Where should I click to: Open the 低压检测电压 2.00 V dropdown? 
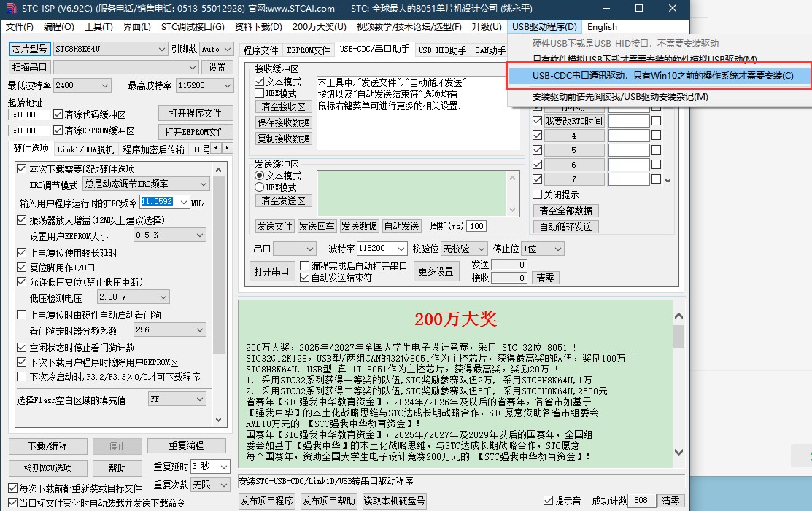[x=133, y=297]
